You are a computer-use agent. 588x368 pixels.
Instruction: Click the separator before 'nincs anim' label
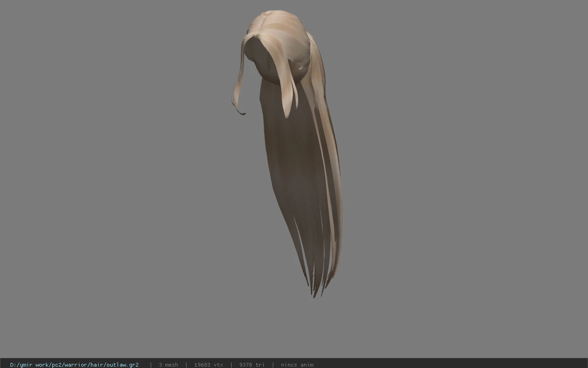coord(273,364)
